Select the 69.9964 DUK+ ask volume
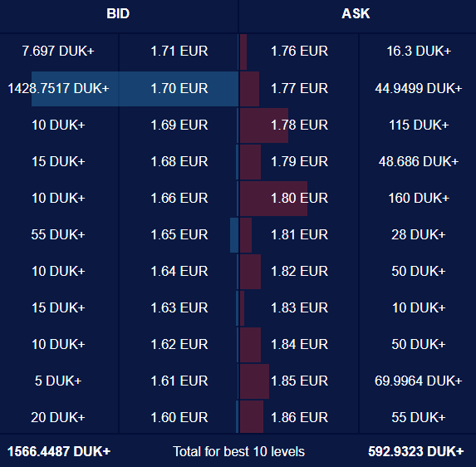 tap(419, 381)
